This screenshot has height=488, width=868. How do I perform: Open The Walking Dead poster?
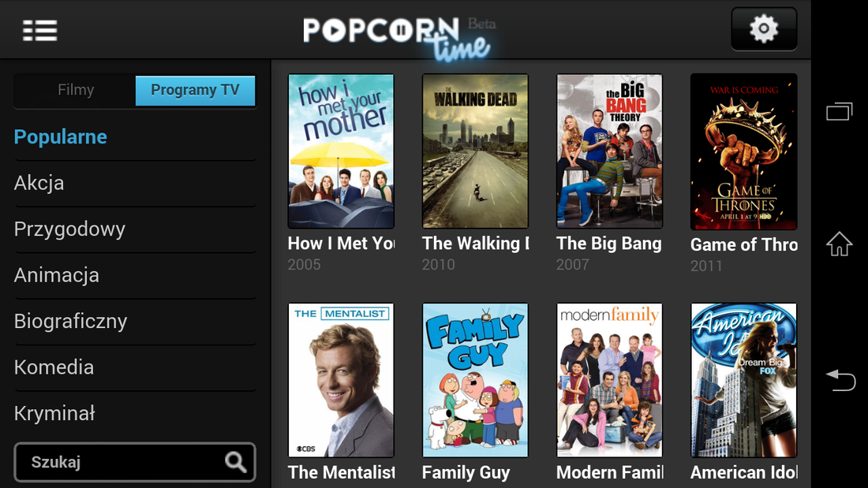475,151
